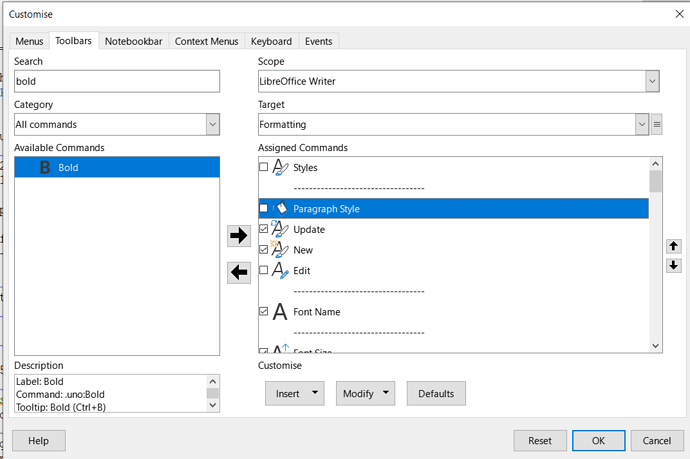The image size is (690, 459).
Task: Click the Search field containing bold
Action: (117, 81)
